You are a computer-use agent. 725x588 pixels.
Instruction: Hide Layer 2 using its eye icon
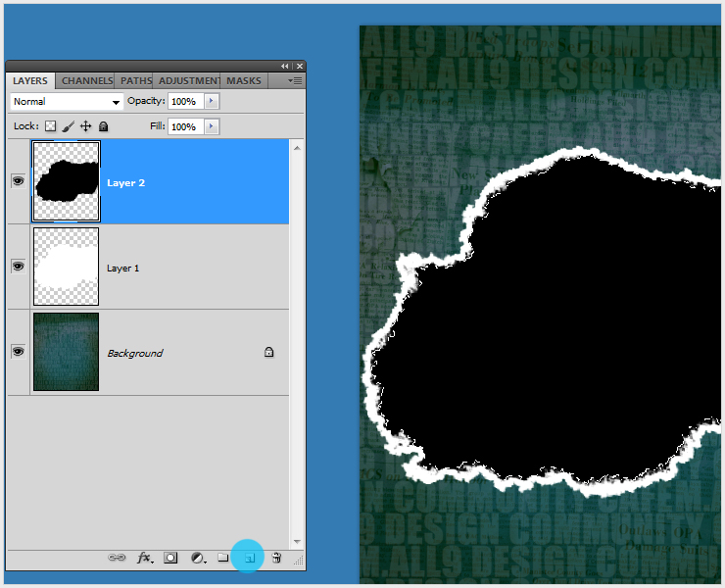click(18, 181)
